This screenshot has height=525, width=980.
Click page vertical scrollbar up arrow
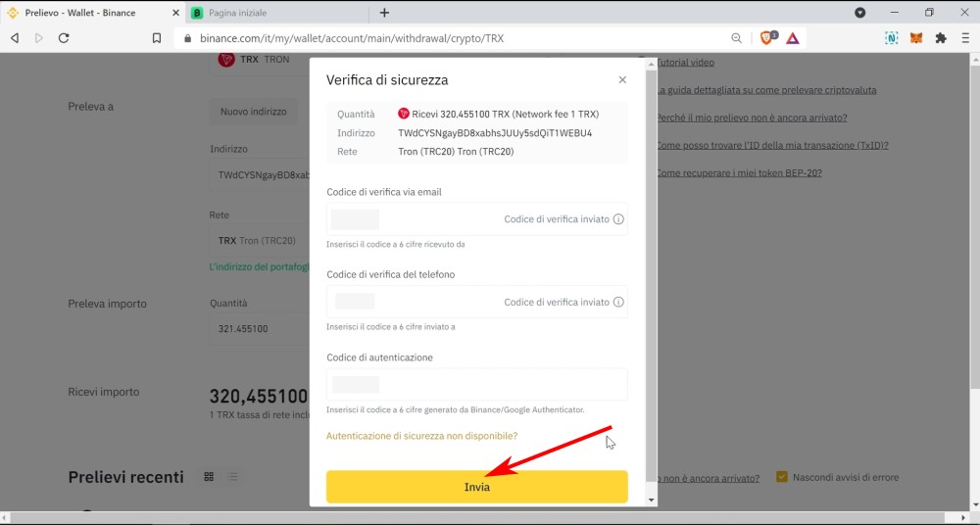[974, 60]
